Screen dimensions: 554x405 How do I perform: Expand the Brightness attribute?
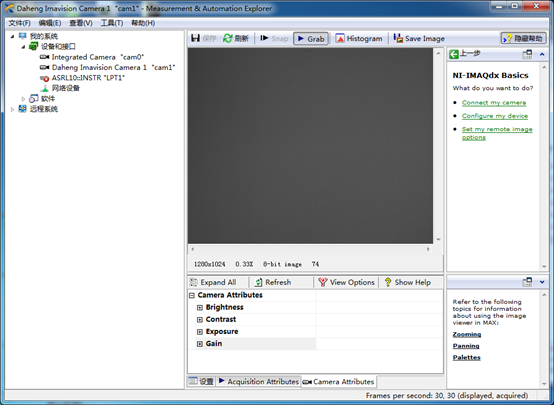coord(200,307)
